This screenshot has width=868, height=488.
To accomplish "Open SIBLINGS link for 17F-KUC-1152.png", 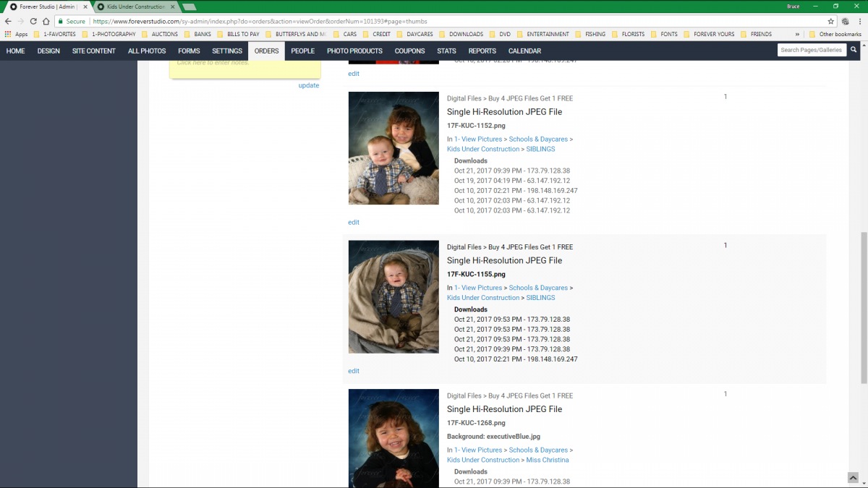I will click(540, 149).
